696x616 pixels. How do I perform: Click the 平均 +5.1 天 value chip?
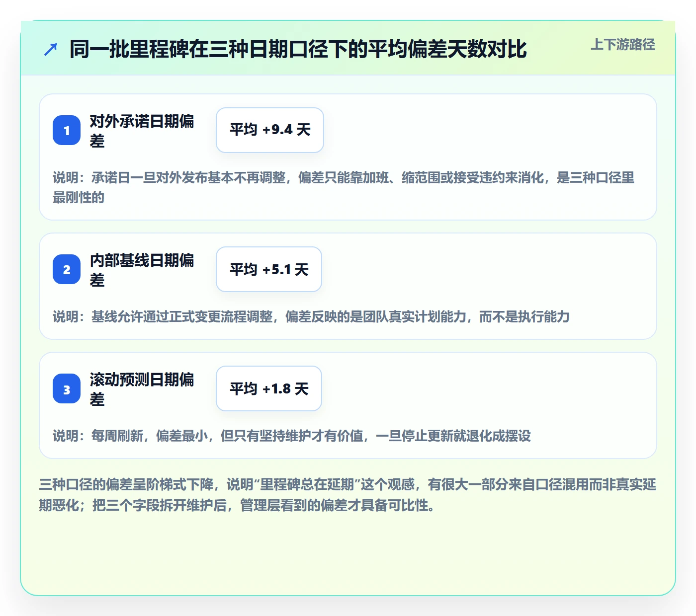(x=269, y=269)
